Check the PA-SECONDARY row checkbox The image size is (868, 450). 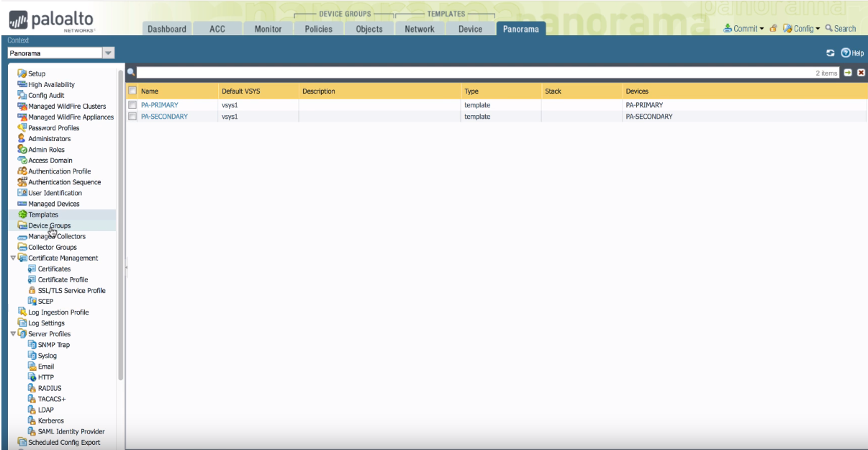132,117
